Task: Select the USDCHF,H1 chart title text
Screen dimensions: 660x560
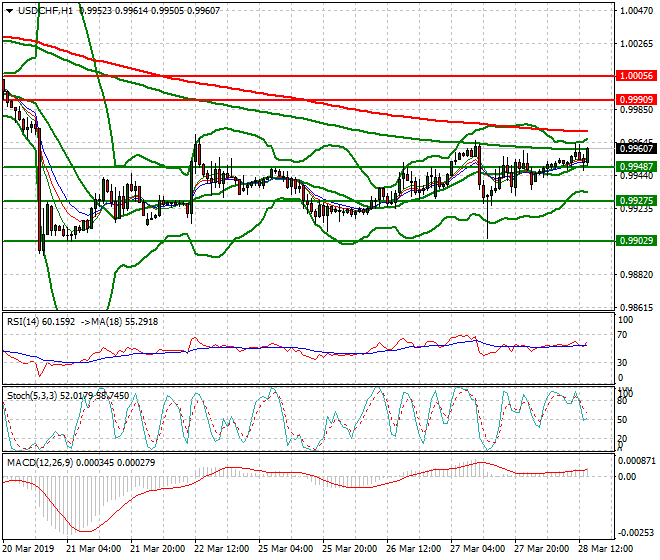Action: pos(46,11)
